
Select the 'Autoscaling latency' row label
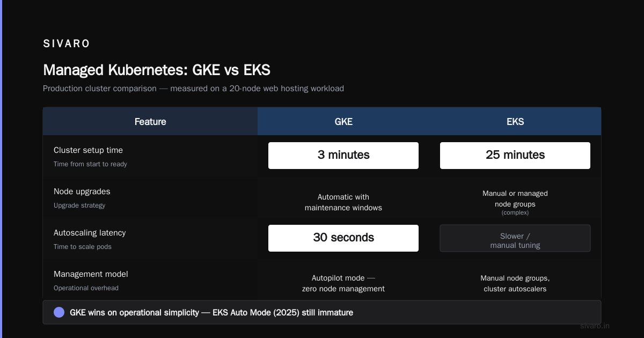(90, 233)
